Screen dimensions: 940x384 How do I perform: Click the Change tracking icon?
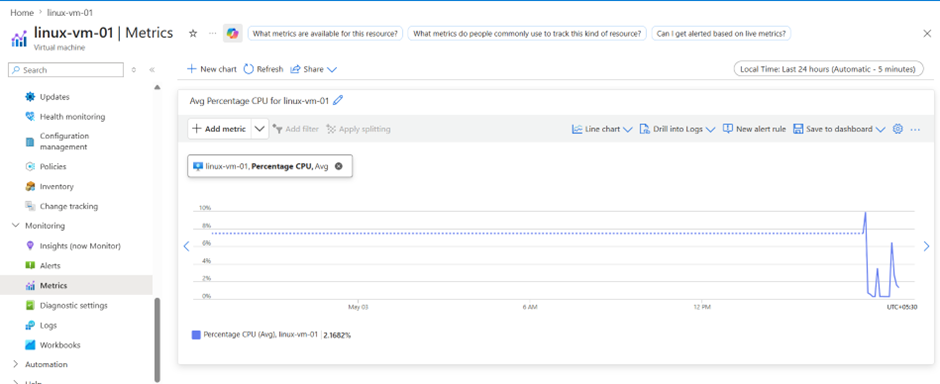tap(30, 206)
